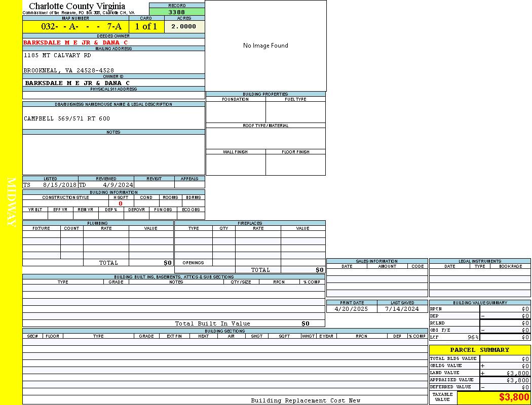
Task: Click the mailing address 1185 MT CALVARY RD
Action: click(x=57, y=55)
